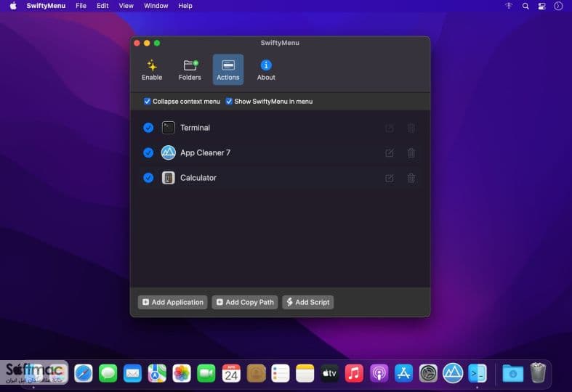Launch Safari from the Dock
The image size is (572, 392).
coord(83,373)
